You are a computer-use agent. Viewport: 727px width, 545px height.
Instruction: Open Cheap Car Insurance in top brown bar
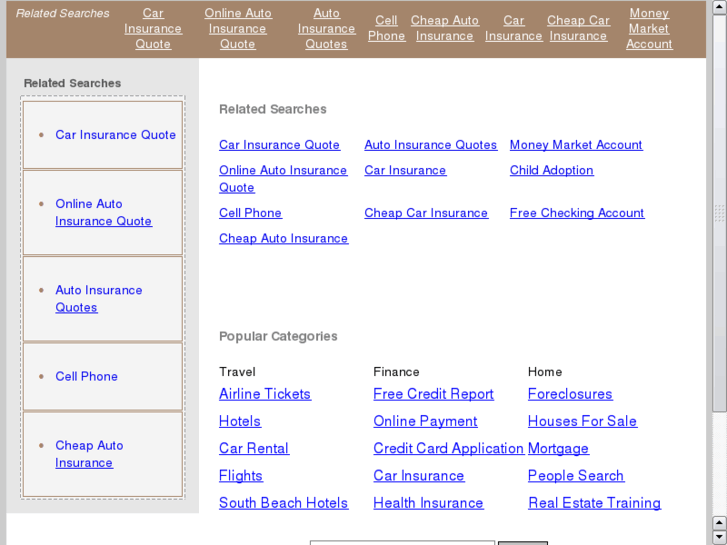point(578,28)
